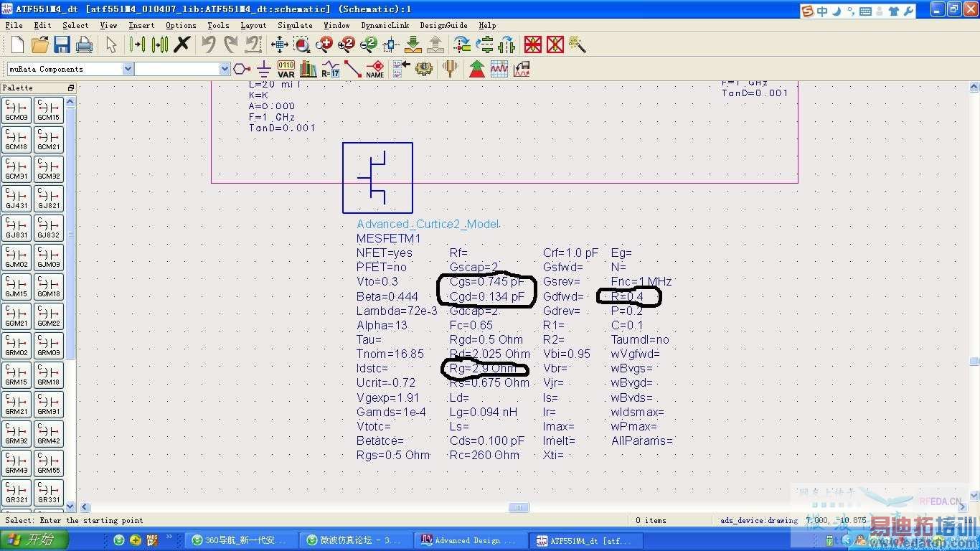Viewport: 980px width, 551px height.
Task: Click the Lg=0.094 nH parameter
Action: click(484, 412)
